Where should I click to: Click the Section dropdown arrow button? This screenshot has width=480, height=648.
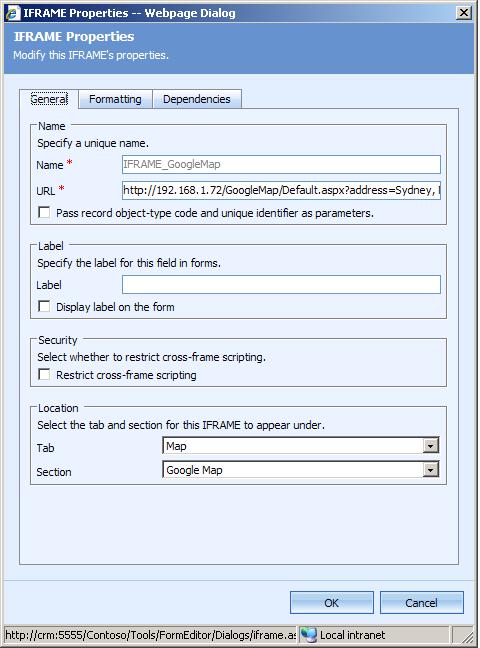(x=430, y=470)
